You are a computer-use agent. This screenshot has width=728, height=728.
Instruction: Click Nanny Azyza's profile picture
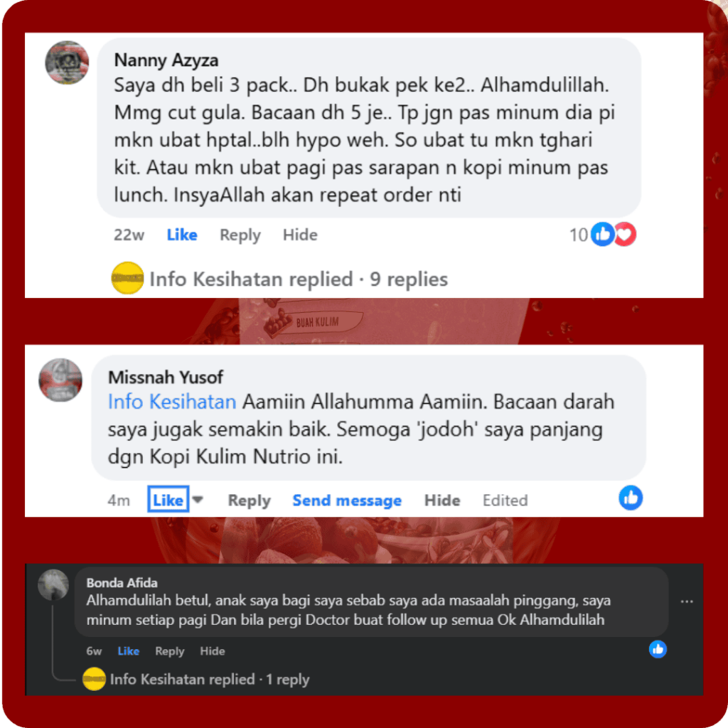pos(67,63)
